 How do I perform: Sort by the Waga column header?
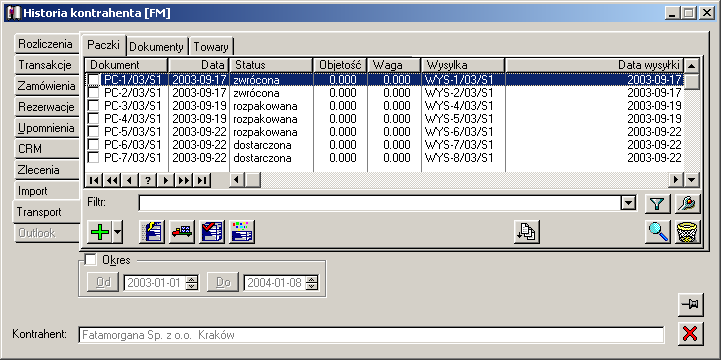click(394, 65)
